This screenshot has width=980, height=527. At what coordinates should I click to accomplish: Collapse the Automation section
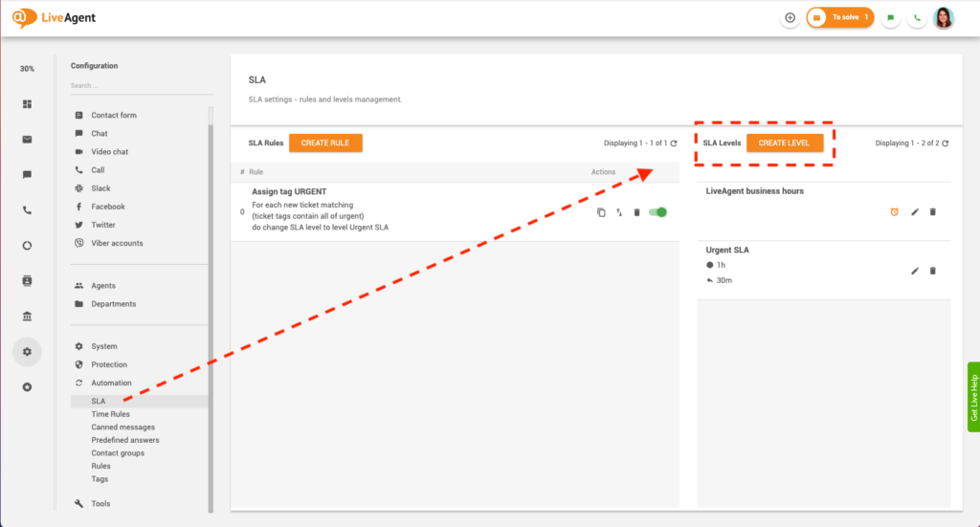click(x=111, y=383)
